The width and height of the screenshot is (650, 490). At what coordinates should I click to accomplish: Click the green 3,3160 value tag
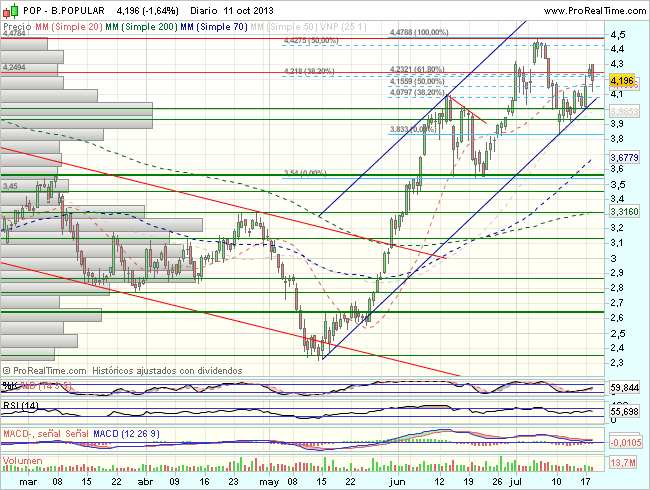pos(624,212)
